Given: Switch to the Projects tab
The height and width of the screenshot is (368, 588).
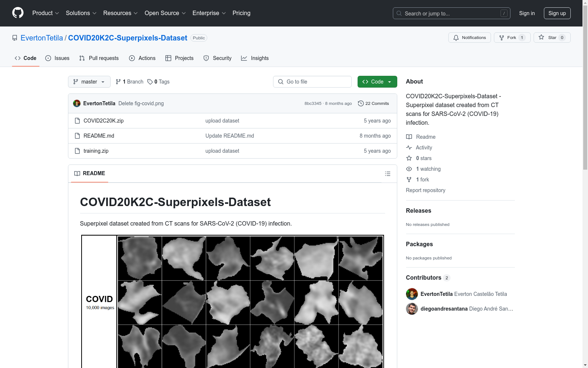Looking at the screenshot, I should pos(179,58).
